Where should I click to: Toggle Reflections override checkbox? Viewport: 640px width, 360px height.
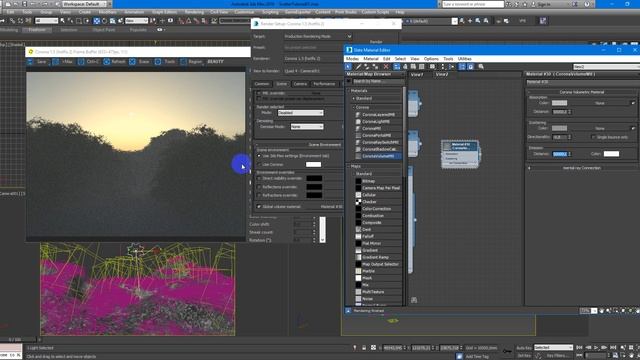click(259, 187)
